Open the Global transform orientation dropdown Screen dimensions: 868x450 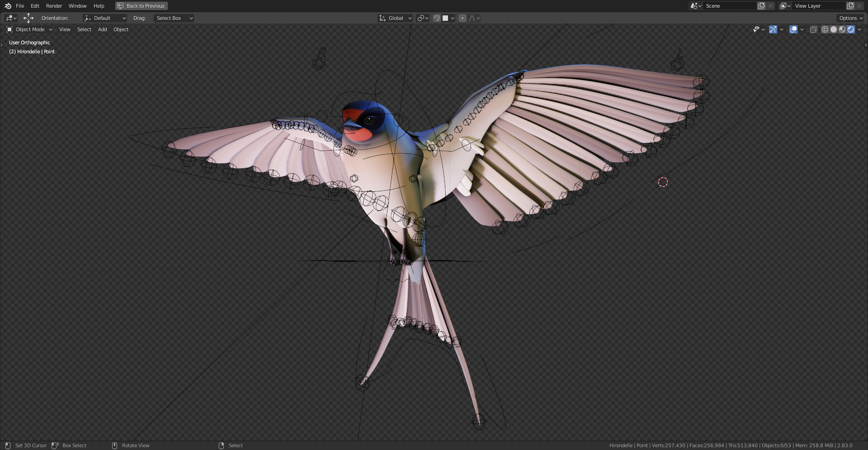[395, 18]
